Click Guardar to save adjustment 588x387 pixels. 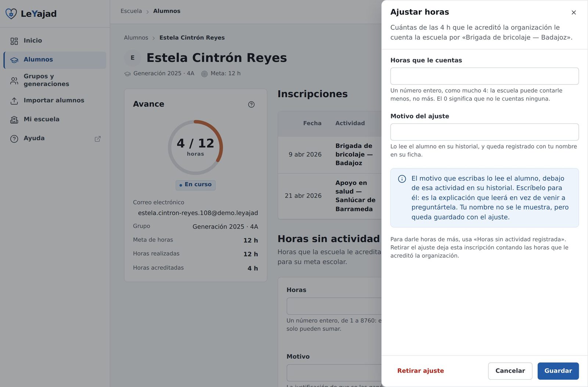pyautogui.click(x=558, y=371)
